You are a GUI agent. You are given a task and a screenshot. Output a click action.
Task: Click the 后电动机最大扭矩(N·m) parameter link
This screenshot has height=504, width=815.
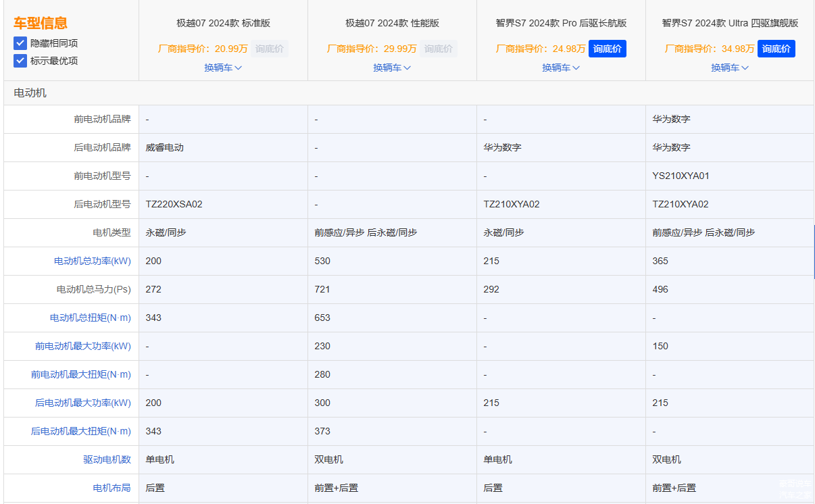tap(81, 431)
